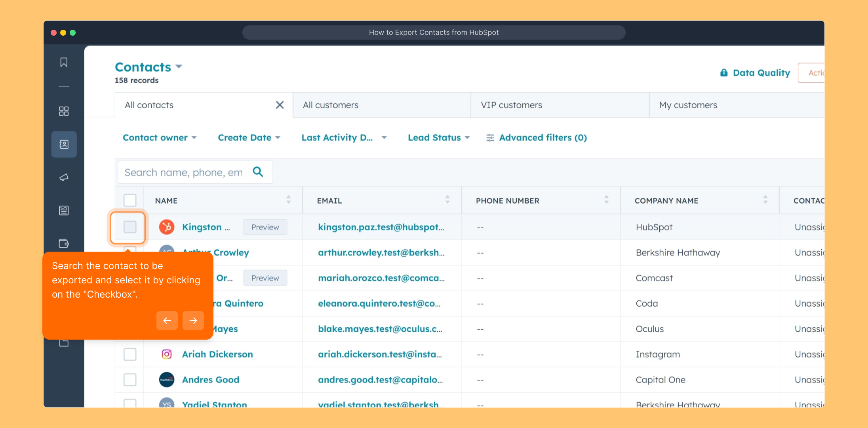Switch to the VIP customers tab

tap(511, 105)
